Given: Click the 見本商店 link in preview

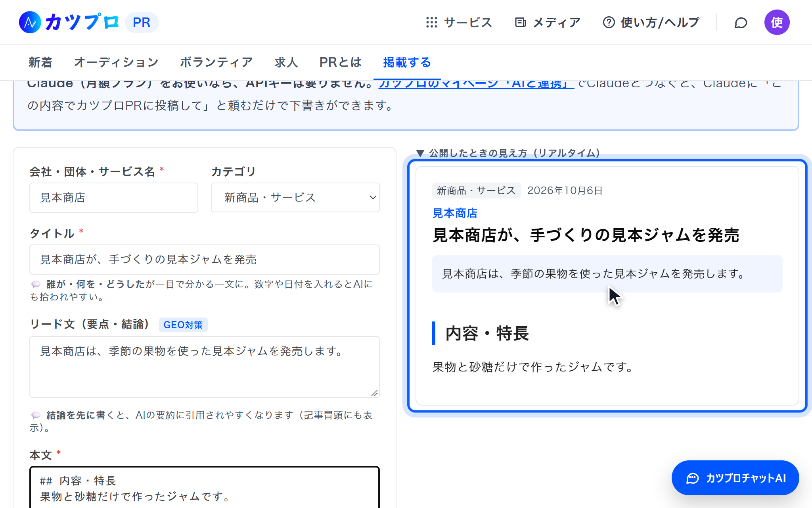Looking at the screenshot, I should pos(455,213).
